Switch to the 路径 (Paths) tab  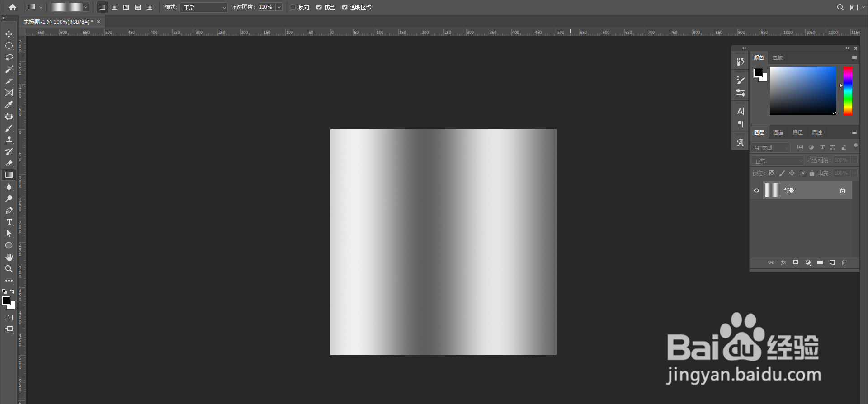click(797, 132)
